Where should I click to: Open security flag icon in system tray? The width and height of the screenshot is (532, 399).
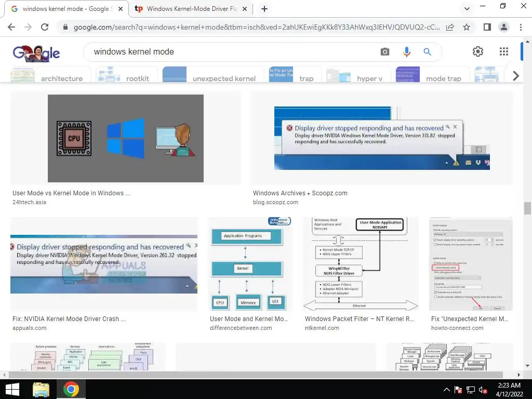[458, 390]
